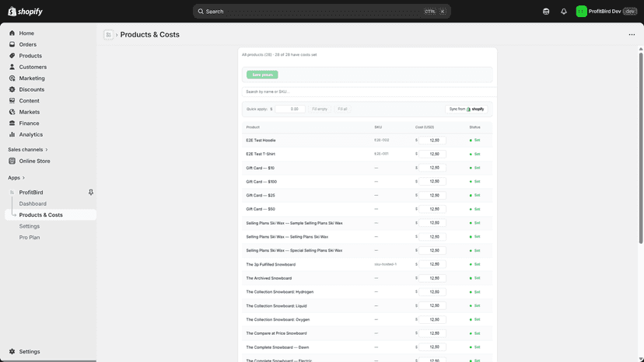Viewport: 644px width, 362px height.
Task: Click the Sync from Shopify button
Action: [x=466, y=109]
